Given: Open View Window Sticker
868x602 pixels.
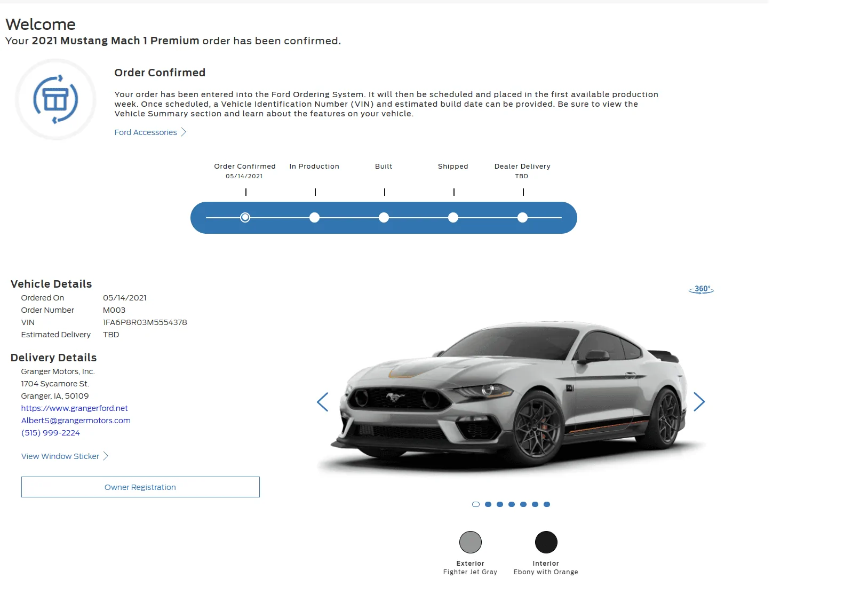Looking at the screenshot, I should click(60, 456).
